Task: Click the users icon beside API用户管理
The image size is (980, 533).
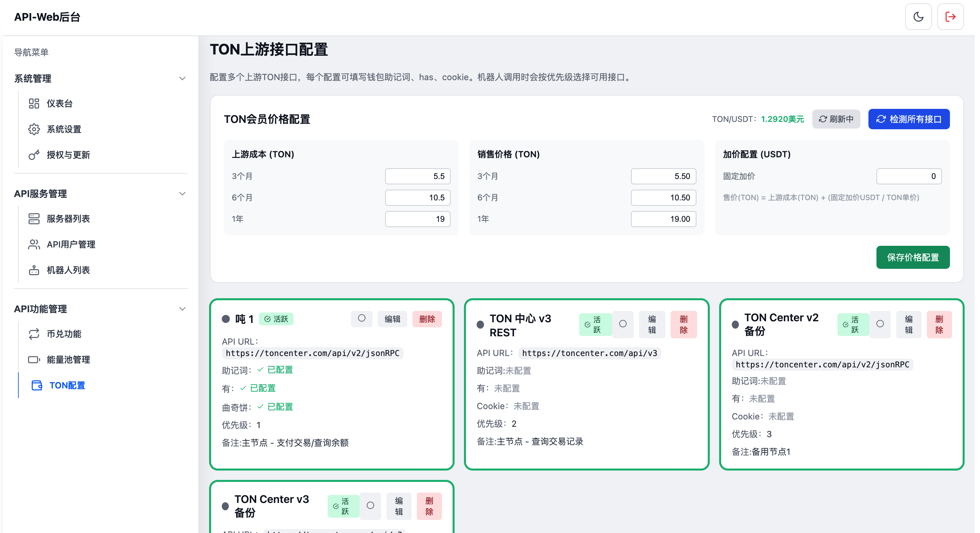Action: [34, 244]
